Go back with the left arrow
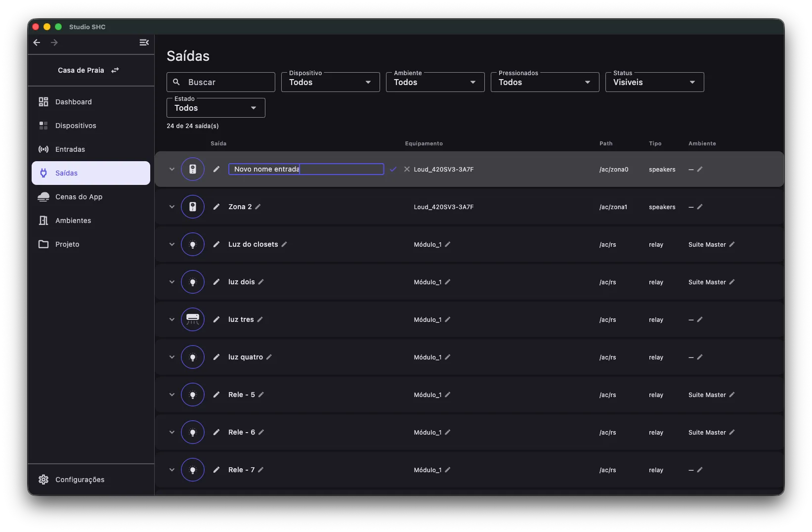This screenshot has width=812, height=532. pos(37,43)
